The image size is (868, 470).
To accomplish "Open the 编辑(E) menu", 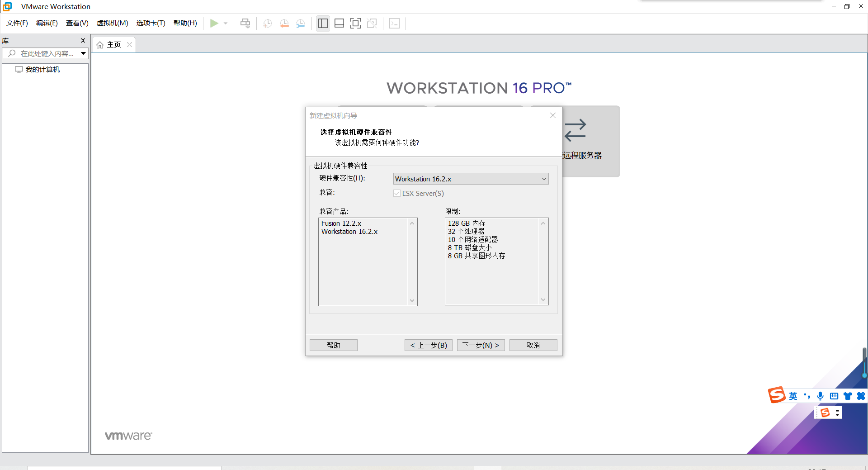I will pos(47,23).
